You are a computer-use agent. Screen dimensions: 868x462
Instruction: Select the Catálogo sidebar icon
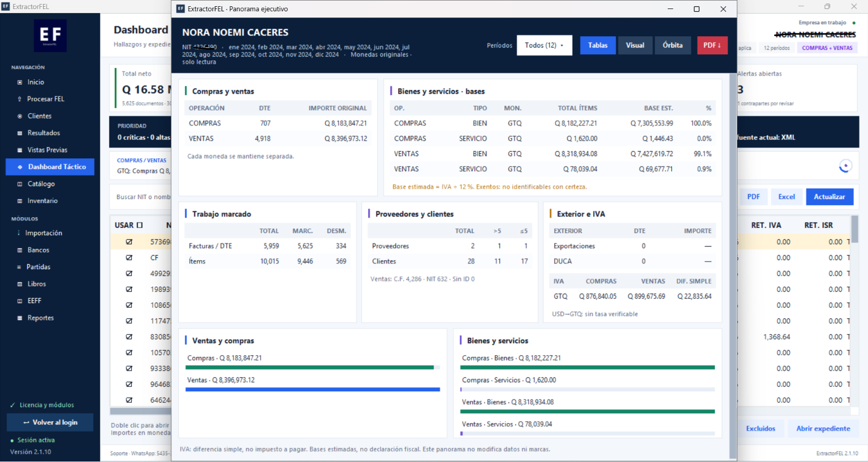pyautogui.click(x=20, y=184)
